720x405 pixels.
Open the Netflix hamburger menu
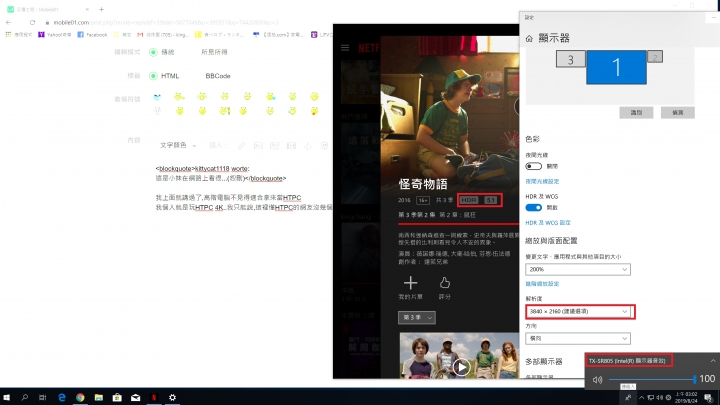[x=345, y=47]
